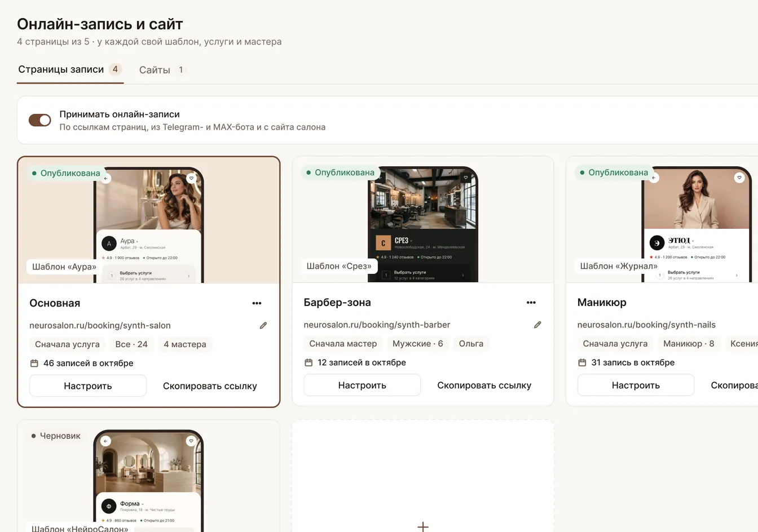The image size is (758, 532).
Task: Click Настроить on the Маникюр card
Action: coord(636,385)
